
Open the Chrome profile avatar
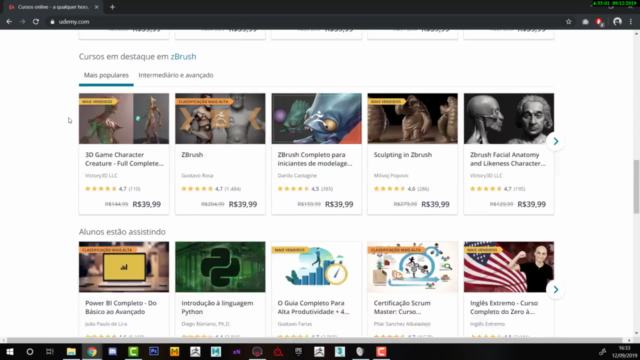(x=617, y=22)
